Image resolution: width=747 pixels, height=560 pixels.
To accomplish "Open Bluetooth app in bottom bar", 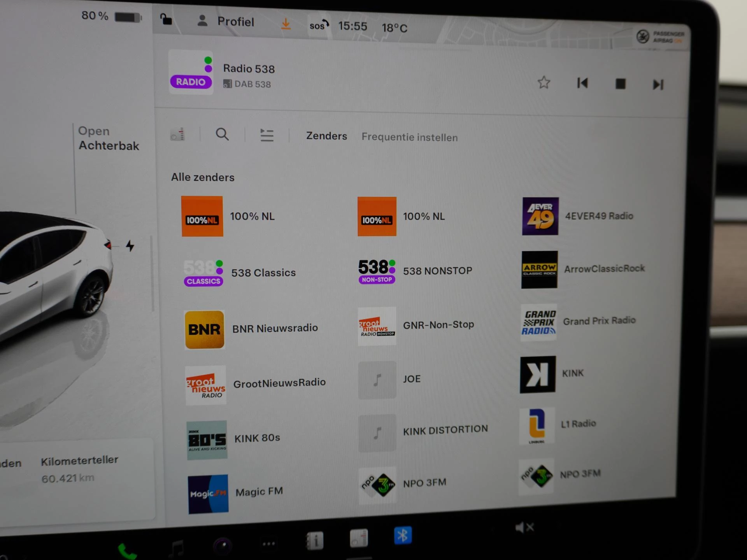I will [403, 535].
